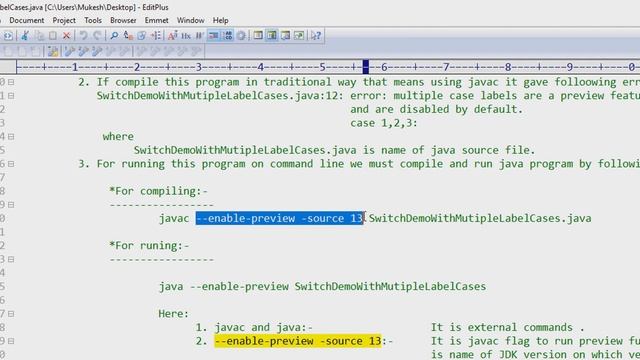Screen dimensions: 640x360
Task: Open the Emmet menu
Action: point(156,20)
